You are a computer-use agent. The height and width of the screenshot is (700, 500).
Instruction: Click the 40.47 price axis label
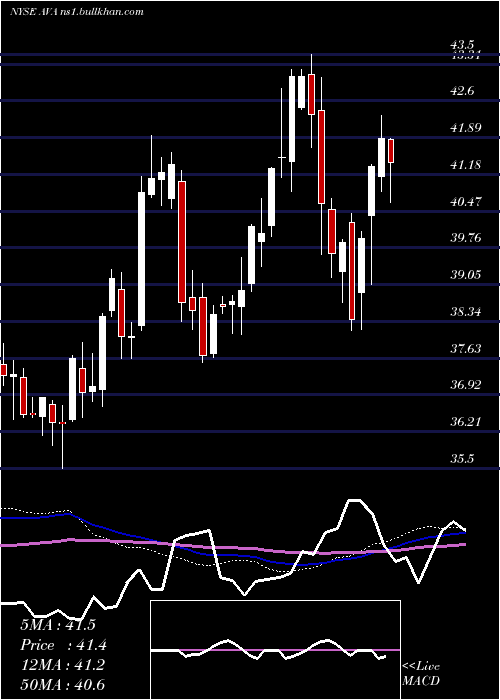(x=466, y=202)
